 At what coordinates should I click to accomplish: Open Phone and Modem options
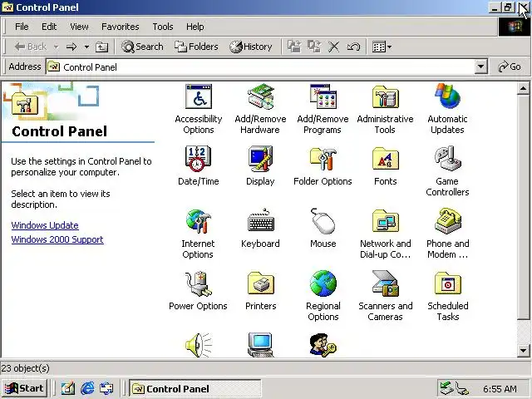[x=447, y=234]
